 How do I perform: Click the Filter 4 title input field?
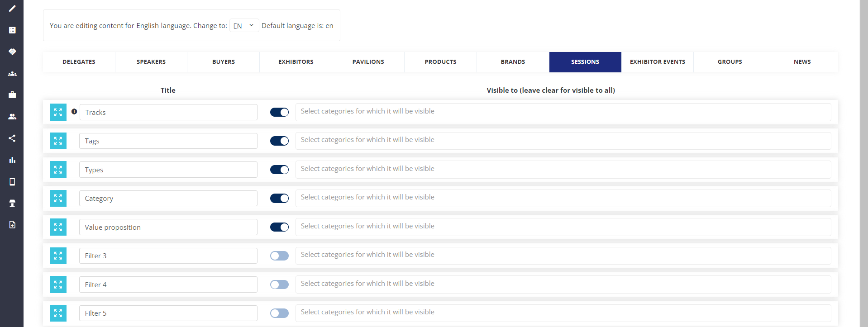pyautogui.click(x=168, y=284)
